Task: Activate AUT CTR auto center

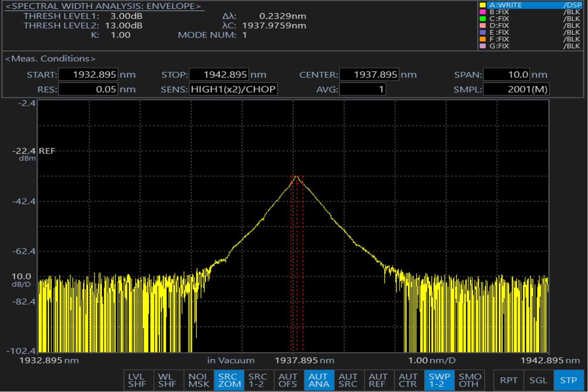Action: [408, 380]
